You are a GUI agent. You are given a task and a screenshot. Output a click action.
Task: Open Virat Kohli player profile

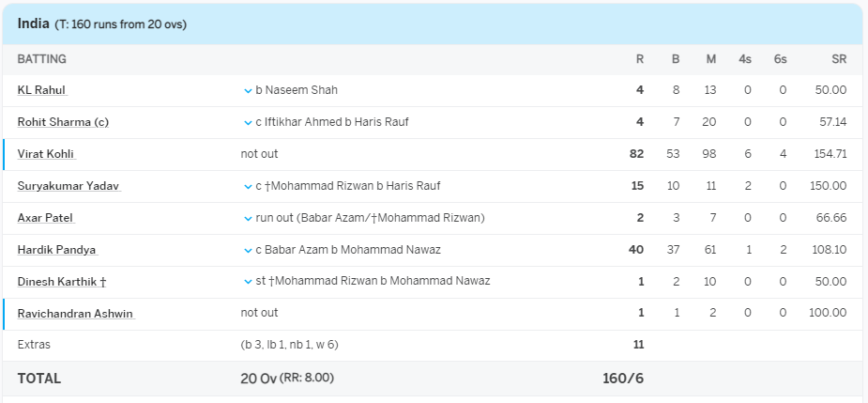tap(46, 154)
